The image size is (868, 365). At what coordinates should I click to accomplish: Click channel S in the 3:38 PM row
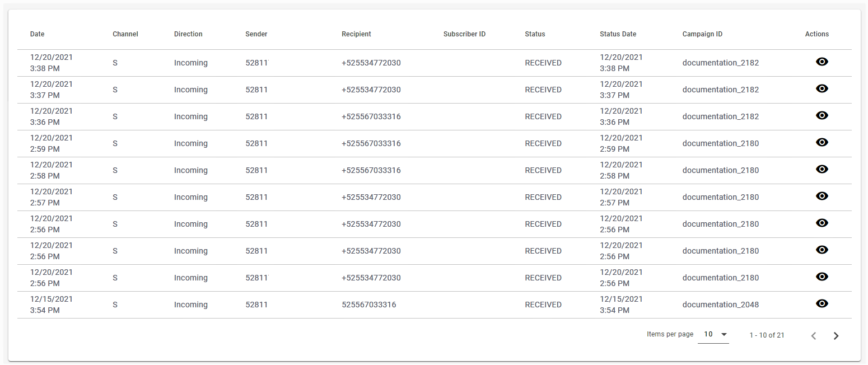tap(115, 63)
